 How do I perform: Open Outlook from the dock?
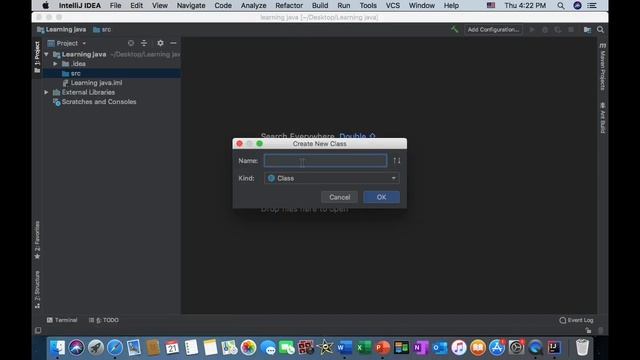click(440, 347)
